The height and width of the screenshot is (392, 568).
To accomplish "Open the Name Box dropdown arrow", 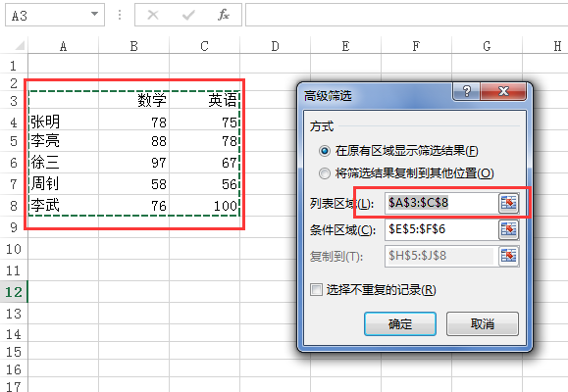I will (x=94, y=14).
